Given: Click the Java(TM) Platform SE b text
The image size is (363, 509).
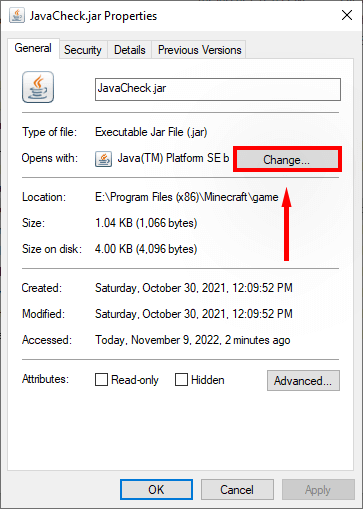Looking at the screenshot, I should click(173, 158).
